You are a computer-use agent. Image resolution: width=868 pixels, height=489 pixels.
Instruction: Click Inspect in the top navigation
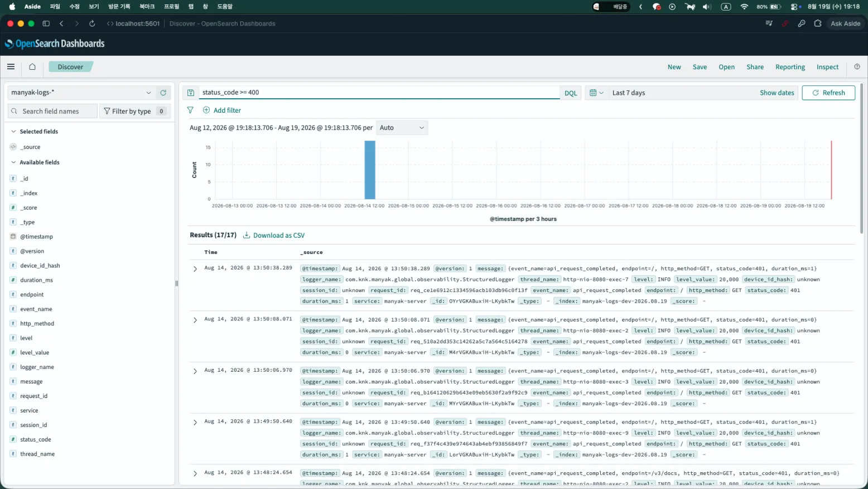(827, 67)
